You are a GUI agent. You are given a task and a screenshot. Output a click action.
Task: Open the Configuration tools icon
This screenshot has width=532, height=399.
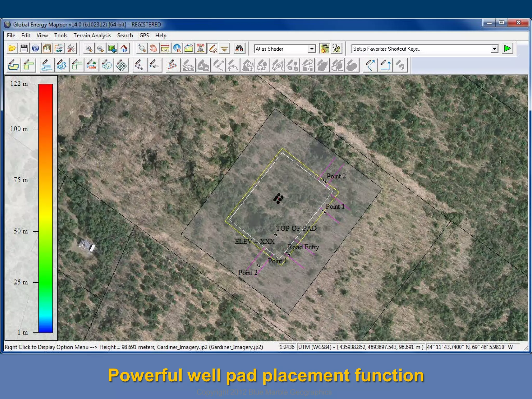click(71, 49)
